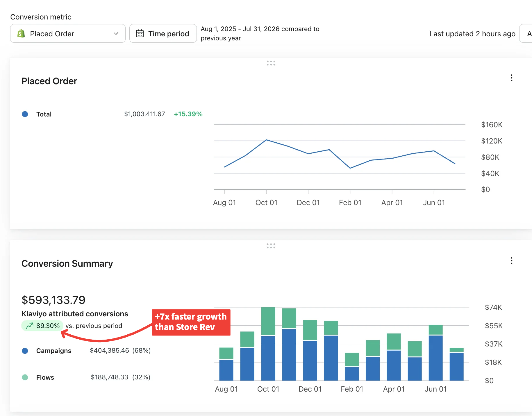Open the Placed Order conversion metric dropdown

click(68, 33)
